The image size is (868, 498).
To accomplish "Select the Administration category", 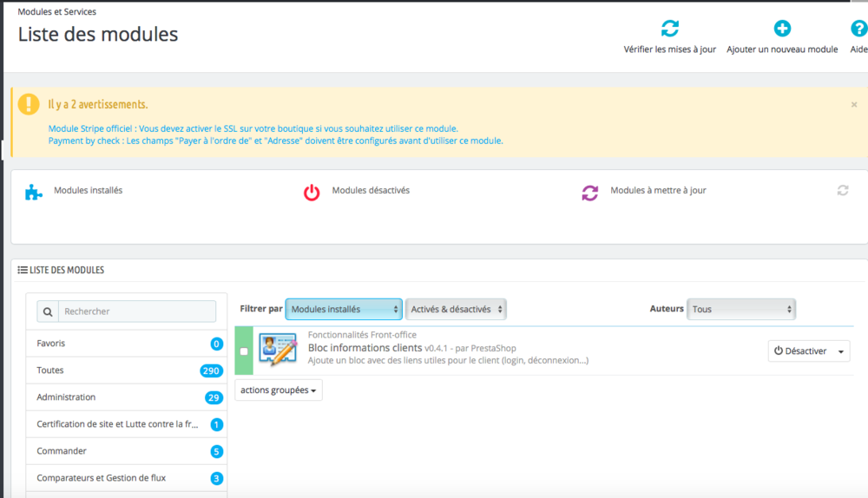I will coord(126,397).
